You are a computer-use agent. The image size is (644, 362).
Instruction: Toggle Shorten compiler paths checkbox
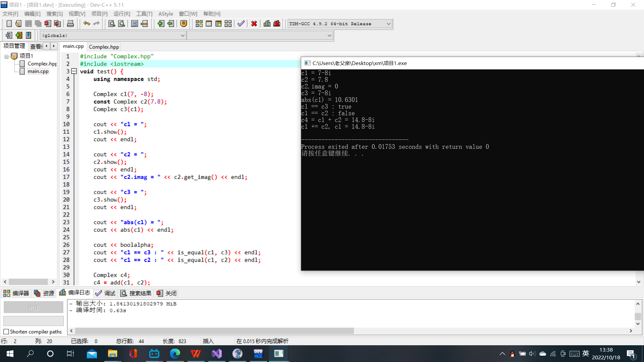click(6, 331)
